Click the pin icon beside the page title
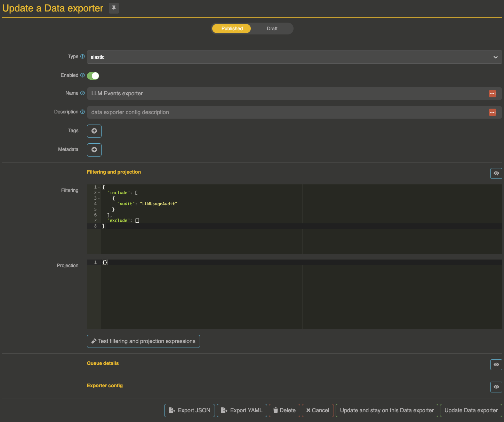Screen dimensions: 504x422 (x=114, y=8)
